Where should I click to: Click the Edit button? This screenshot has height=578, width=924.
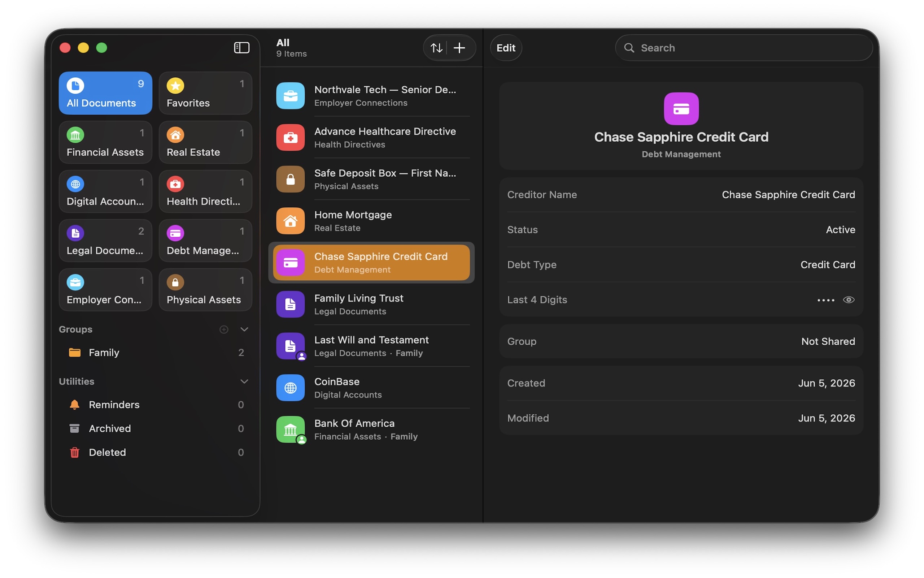[506, 48]
